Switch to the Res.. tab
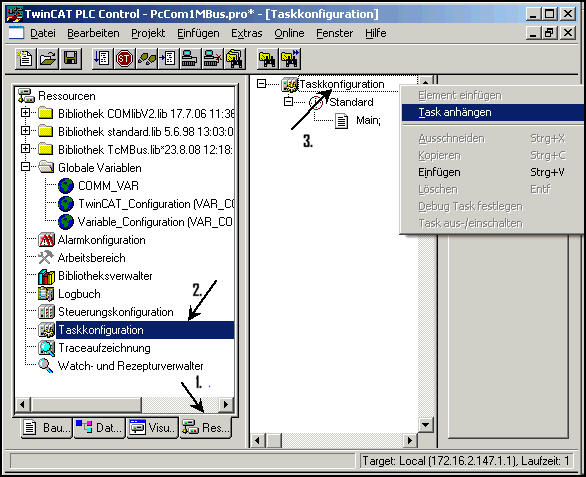The width and height of the screenshot is (586, 477). pyautogui.click(x=206, y=427)
